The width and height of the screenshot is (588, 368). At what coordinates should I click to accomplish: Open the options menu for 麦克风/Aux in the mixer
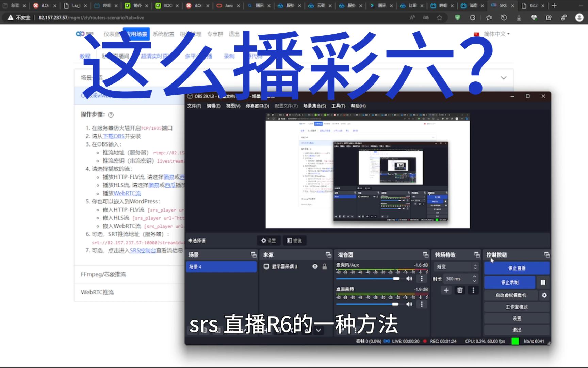pyautogui.click(x=422, y=279)
